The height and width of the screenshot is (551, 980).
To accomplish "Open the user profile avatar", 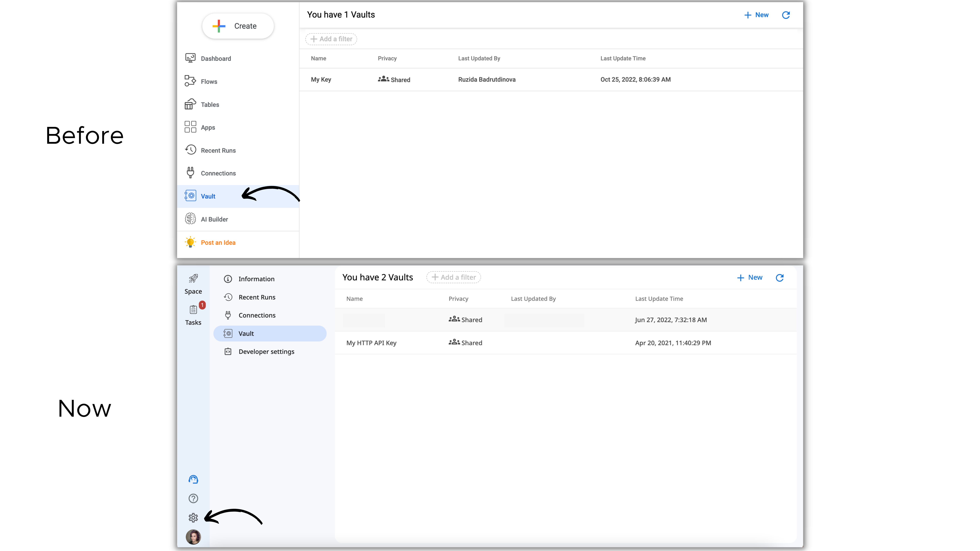I will point(193,537).
